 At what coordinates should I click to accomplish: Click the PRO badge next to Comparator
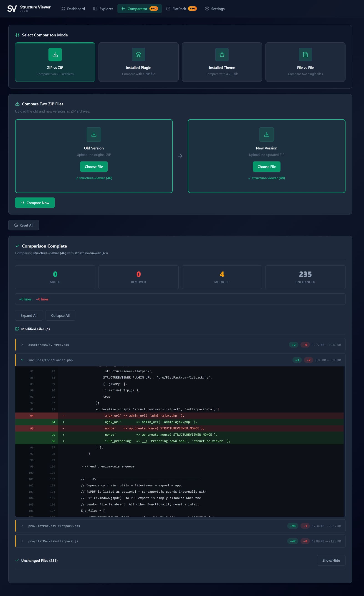pyautogui.click(x=154, y=9)
